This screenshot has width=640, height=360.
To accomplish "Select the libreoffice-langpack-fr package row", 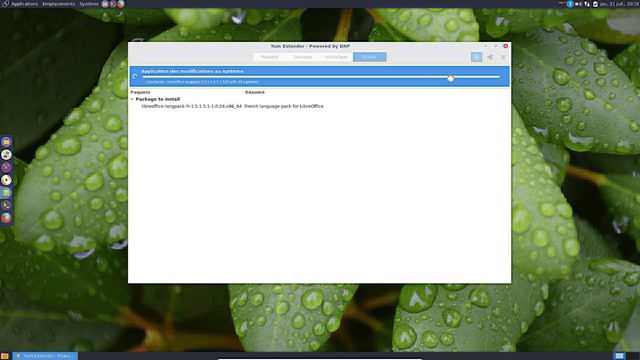I will coord(320,106).
